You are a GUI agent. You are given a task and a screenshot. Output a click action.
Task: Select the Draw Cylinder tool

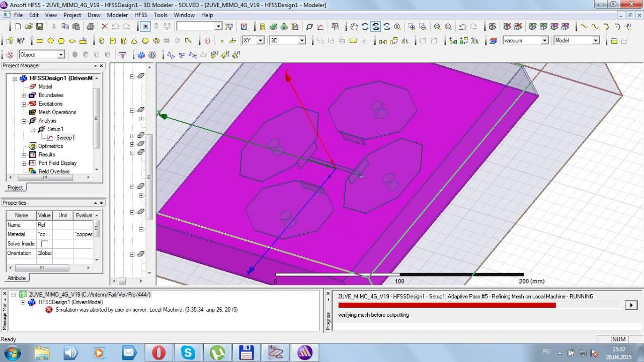pyautogui.click(x=112, y=41)
